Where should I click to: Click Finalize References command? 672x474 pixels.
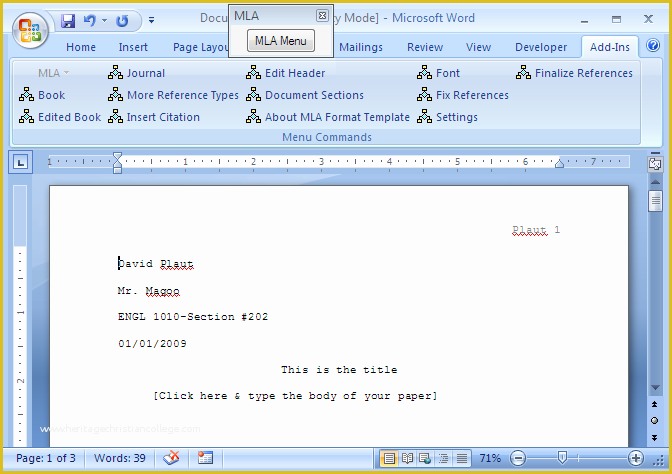coord(574,73)
